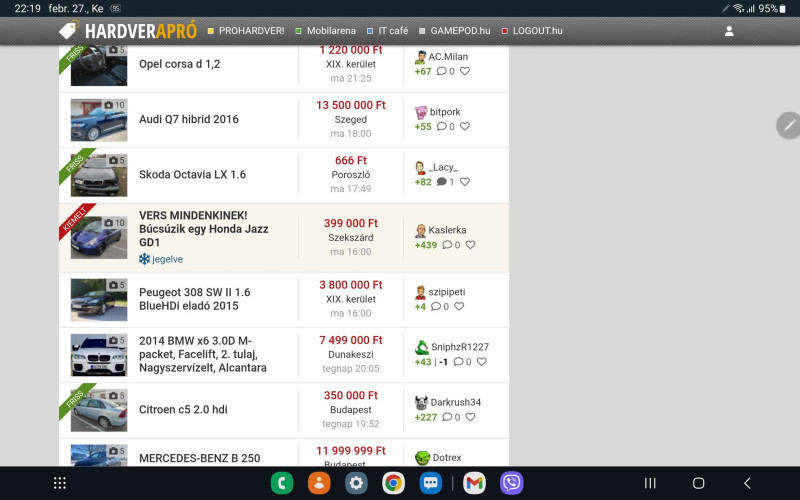This screenshot has height=500, width=800.
Task: Open the Citroen c5 2.0 hdi listing
Action: (183, 409)
